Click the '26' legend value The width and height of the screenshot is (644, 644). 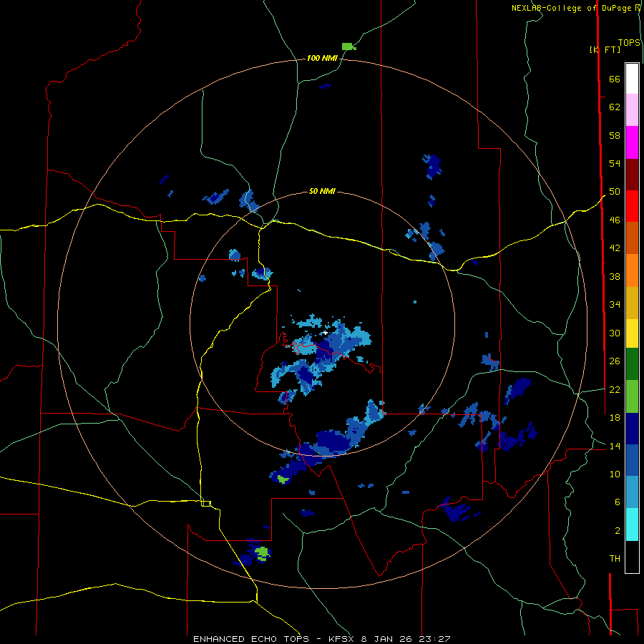click(x=615, y=361)
